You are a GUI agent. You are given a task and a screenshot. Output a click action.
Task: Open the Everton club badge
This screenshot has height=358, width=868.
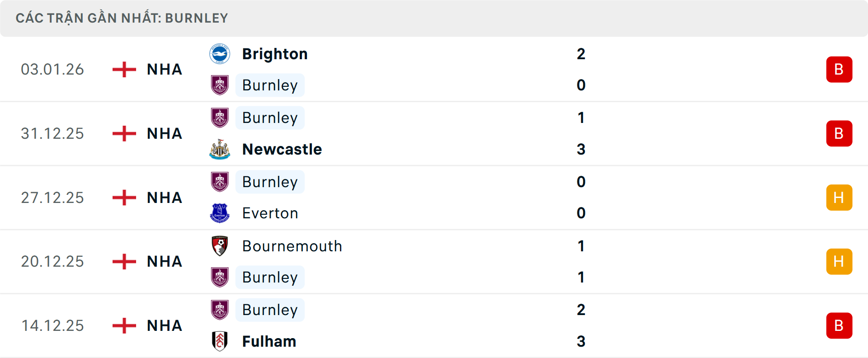220,213
